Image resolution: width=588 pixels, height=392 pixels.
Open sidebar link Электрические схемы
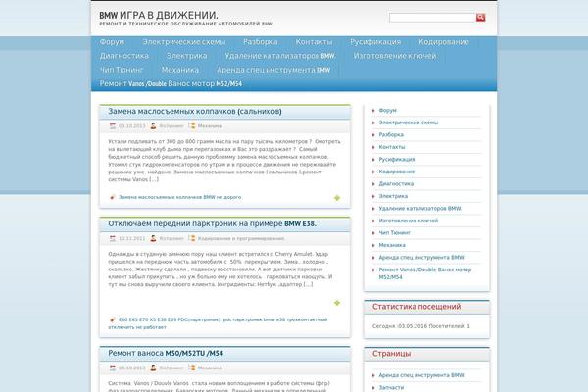(x=409, y=122)
